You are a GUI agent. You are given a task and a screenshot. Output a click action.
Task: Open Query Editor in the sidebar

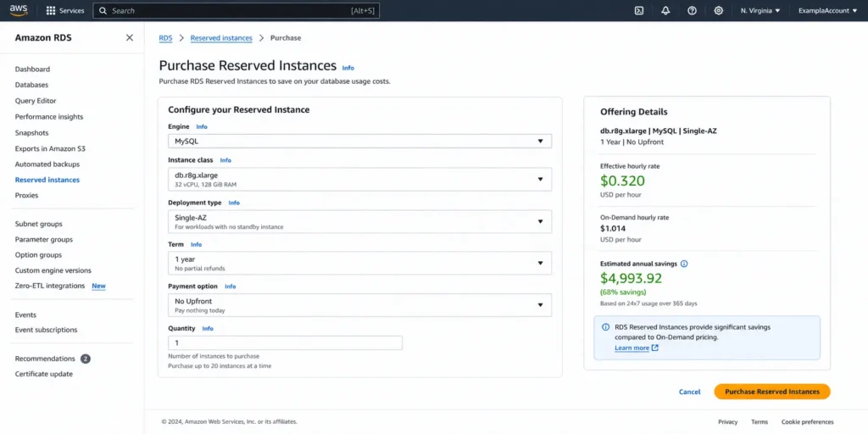(36, 101)
